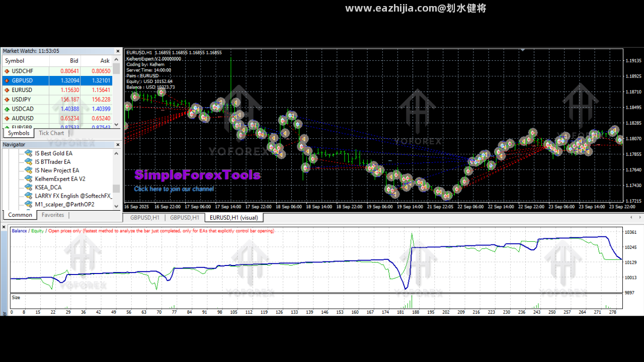Viewport: 644px width, 362px height.
Task: Click the blue 'Balance' graph legend
Action: pos(19,231)
